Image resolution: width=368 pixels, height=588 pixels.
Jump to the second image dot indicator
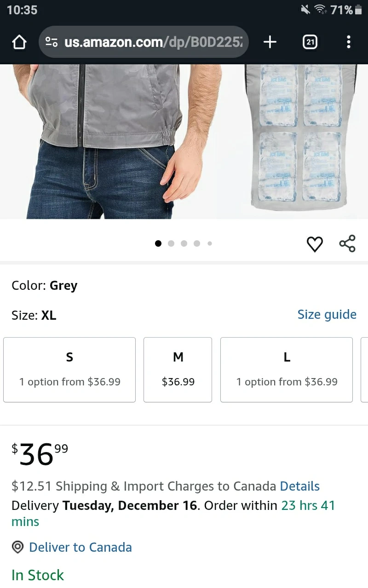point(171,243)
